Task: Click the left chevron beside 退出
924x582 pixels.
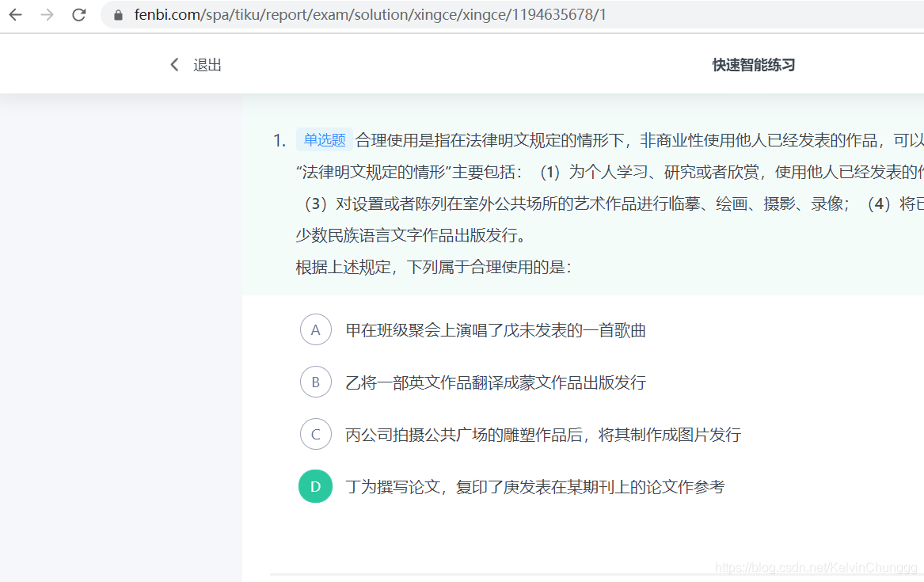Action: tap(174, 64)
